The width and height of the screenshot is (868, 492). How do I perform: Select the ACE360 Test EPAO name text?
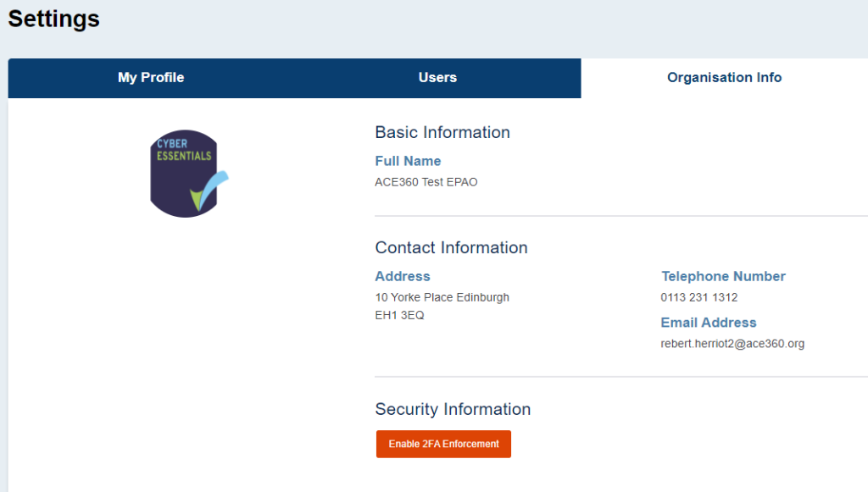[426, 182]
